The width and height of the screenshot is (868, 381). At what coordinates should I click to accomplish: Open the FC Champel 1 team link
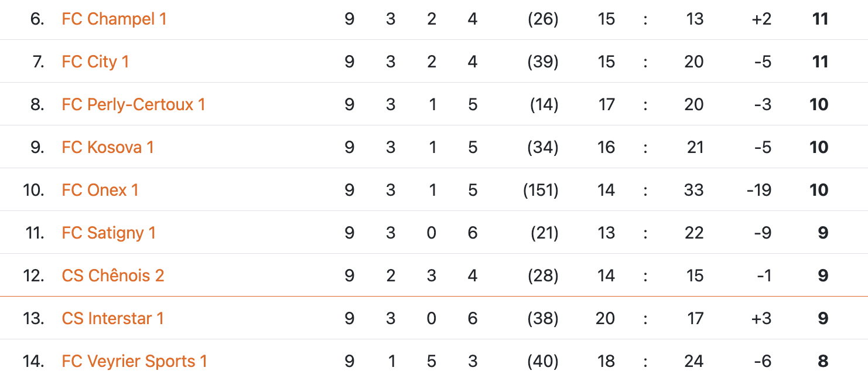[114, 19]
